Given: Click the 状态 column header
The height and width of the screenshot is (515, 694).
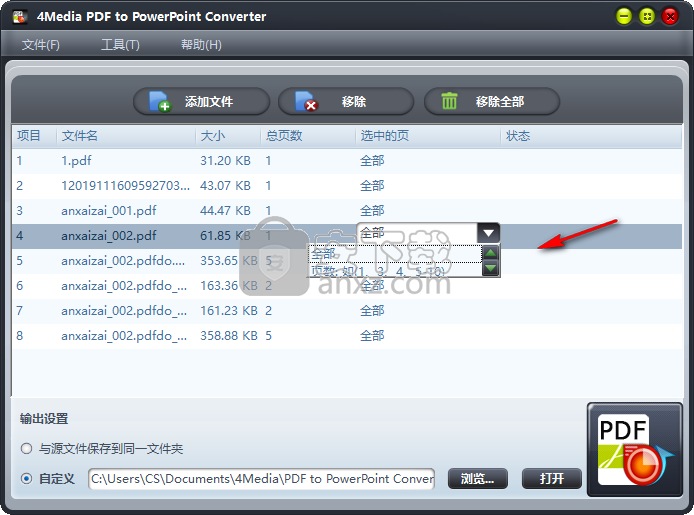Looking at the screenshot, I should 591,136.
